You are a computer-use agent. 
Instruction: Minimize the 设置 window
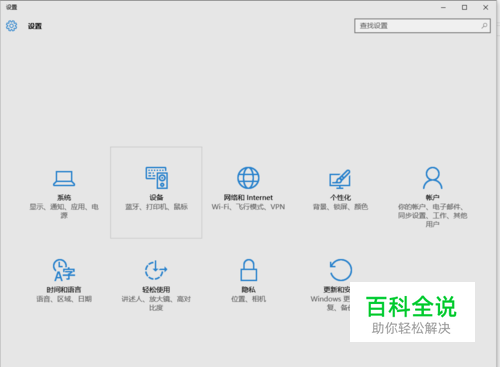click(x=443, y=7)
